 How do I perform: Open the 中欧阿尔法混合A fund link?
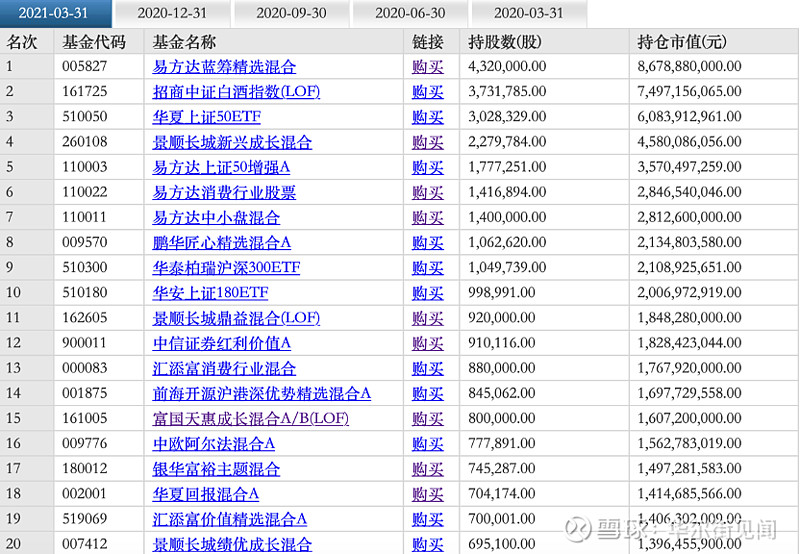213,443
